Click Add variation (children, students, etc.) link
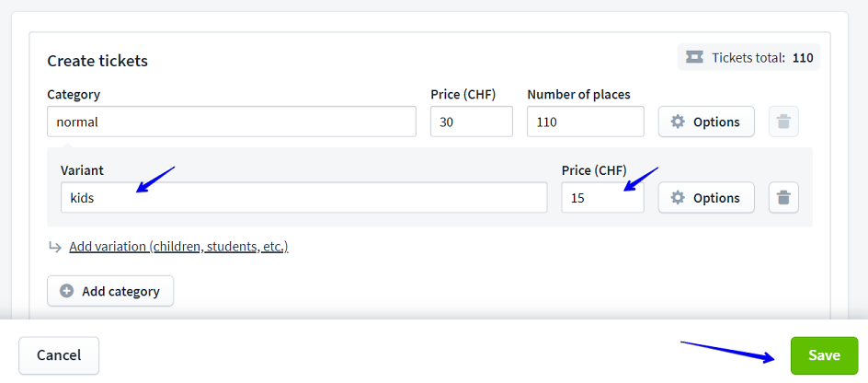This screenshot has width=868, height=383. (178, 247)
